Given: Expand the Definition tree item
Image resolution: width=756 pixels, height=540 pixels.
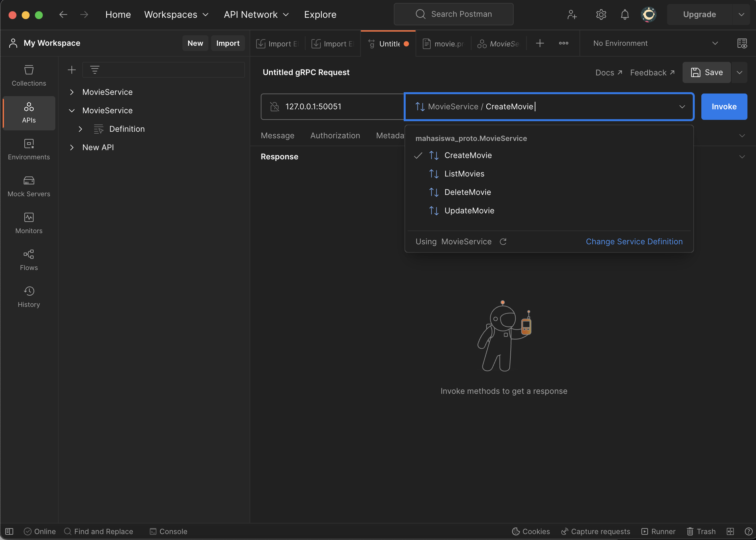Looking at the screenshot, I should click(x=80, y=129).
